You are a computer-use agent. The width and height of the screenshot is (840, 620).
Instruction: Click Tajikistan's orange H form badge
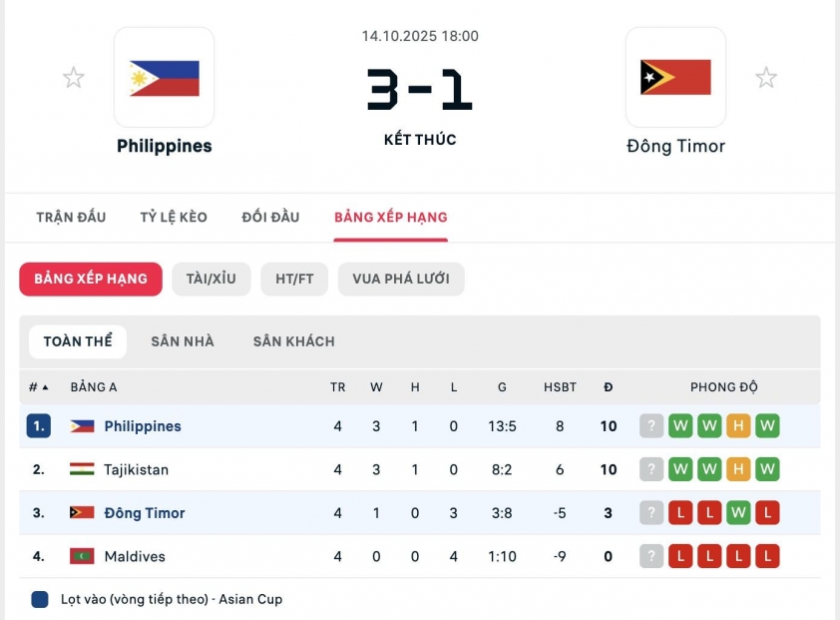click(738, 469)
